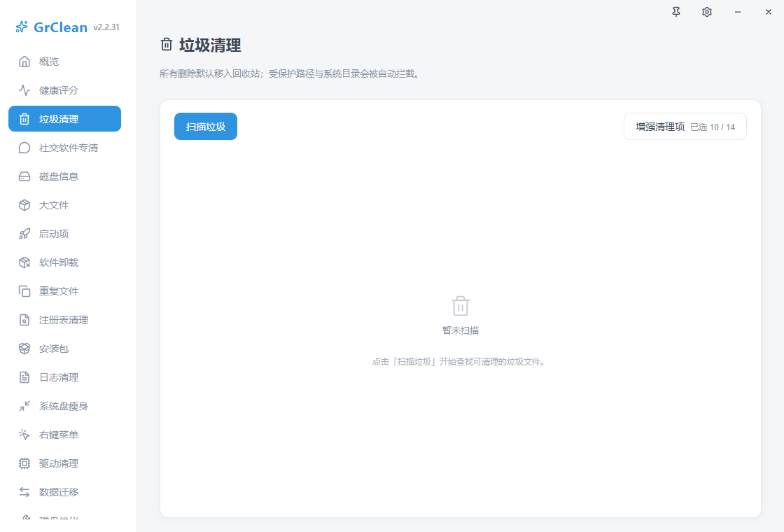Viewport: 784px width, 532px height.
Task: Minimize the GrClean window
Action: pyautogui.click(x=738, y=12)
